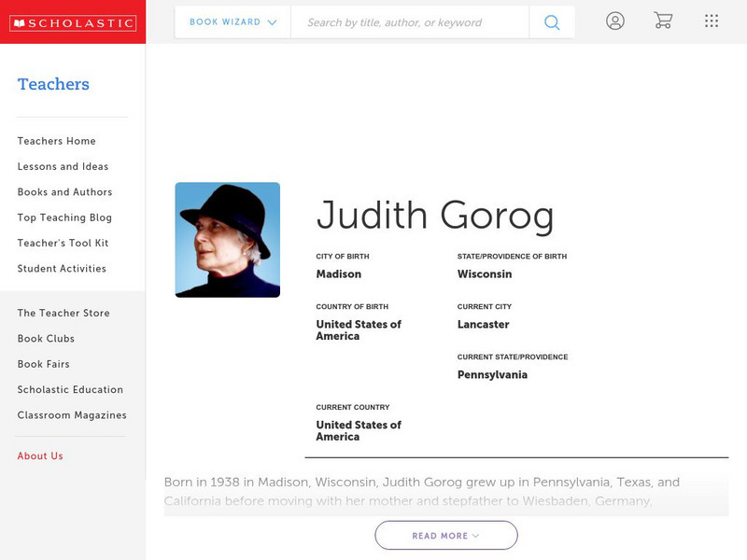Open the user account icon
The width and height of the screenshot is (747, 560).
(x=614, y=21)
